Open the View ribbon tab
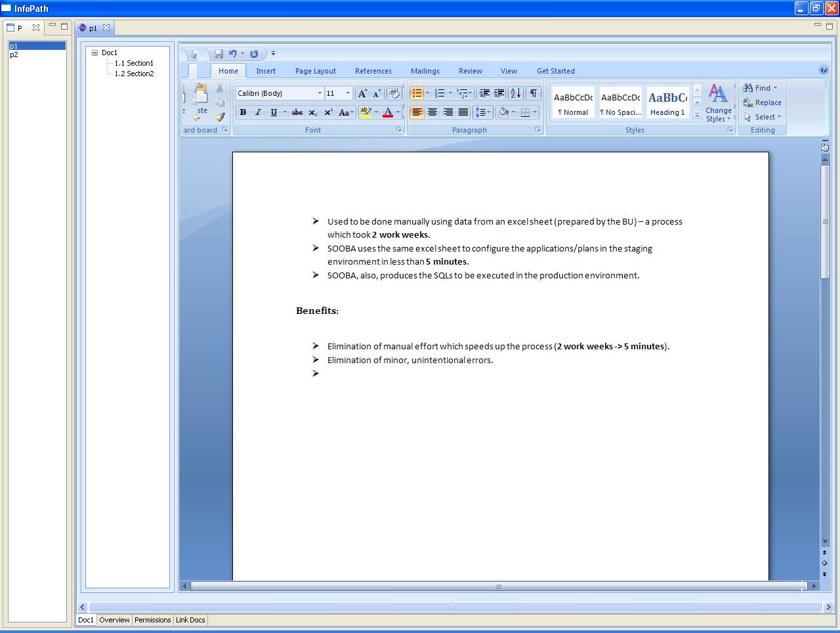 pyautogui.click(x=509, y=71)
